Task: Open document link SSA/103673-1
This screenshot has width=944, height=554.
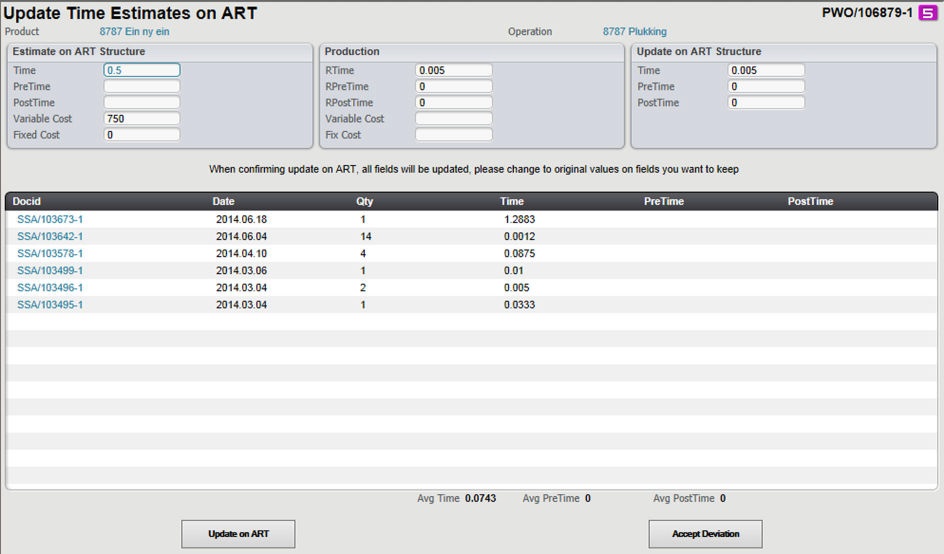Action: tap(50, 219)
